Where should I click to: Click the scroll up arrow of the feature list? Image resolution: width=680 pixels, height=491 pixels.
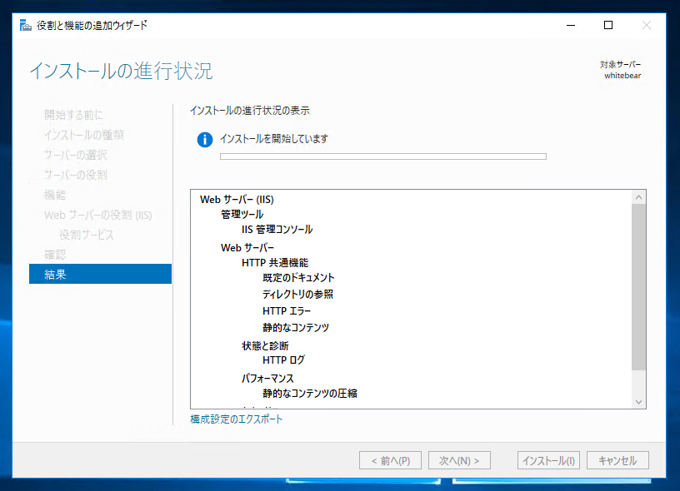[639, 197]
